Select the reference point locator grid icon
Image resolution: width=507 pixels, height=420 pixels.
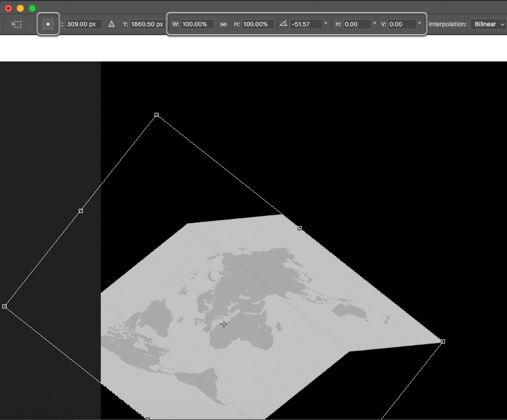pyautogui.click(x=48, y=24)
